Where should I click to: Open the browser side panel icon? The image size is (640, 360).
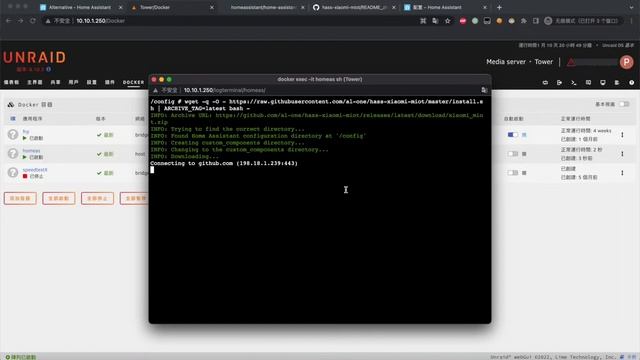click(x=536, y=21)
